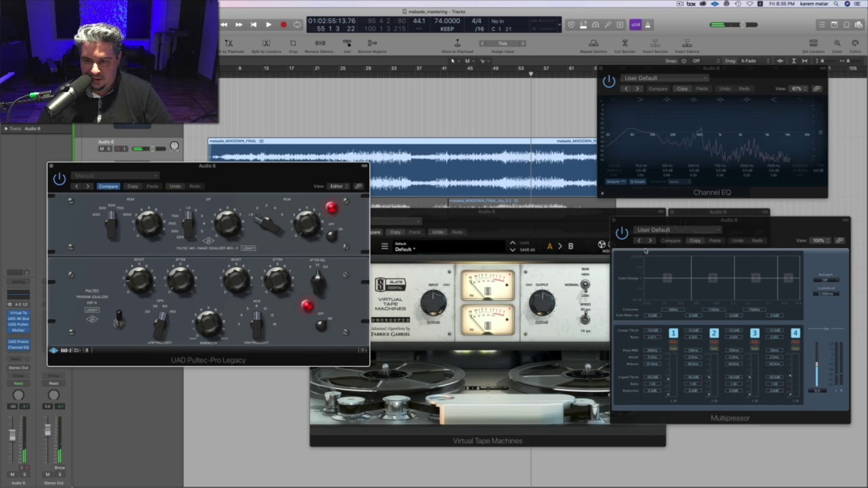Select the A setting in Virtual Tape Machines

pyautogui.click(x=550, y=246)
